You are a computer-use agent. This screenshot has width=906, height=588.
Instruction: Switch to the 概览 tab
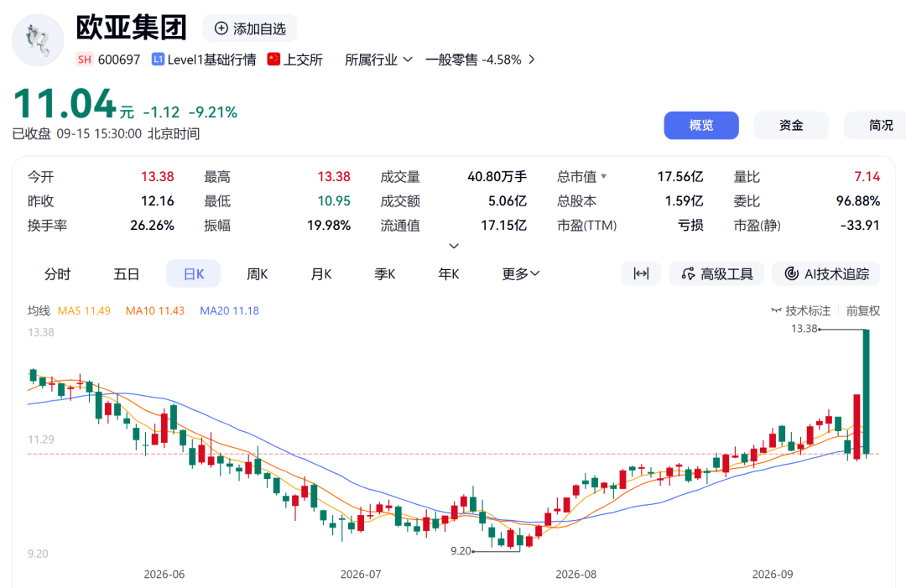[700, 125]
